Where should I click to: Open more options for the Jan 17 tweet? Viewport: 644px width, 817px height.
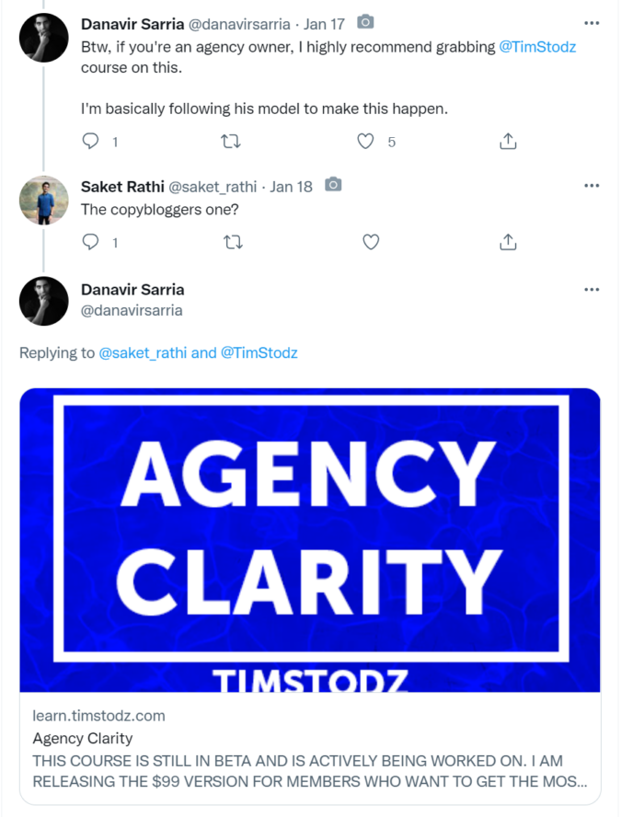(592, 23)
